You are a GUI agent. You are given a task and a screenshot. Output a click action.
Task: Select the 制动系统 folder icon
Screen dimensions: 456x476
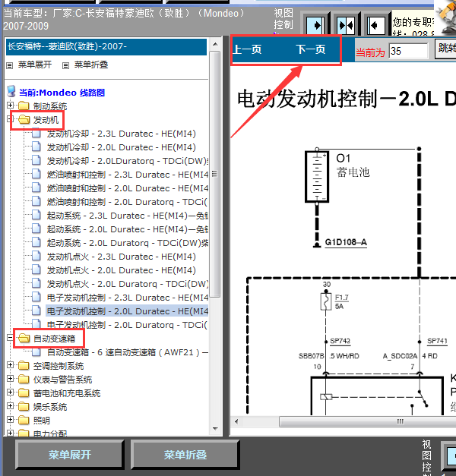point(24,106)
